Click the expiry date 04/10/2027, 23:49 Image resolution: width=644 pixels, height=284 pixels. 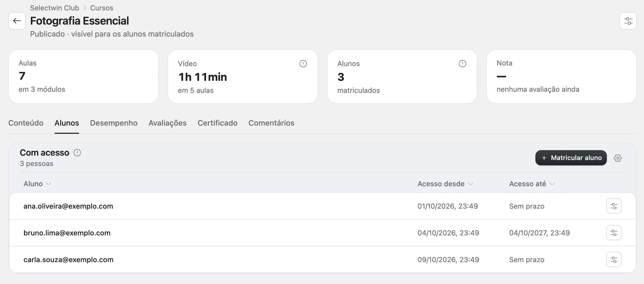click(539, 233)
